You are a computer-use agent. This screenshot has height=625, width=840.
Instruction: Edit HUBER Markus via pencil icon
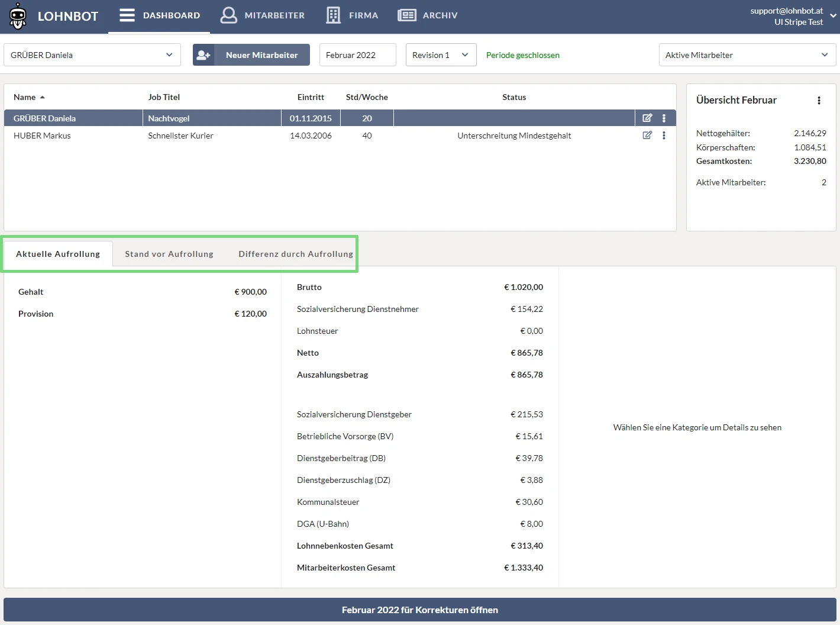click(647, 136)
